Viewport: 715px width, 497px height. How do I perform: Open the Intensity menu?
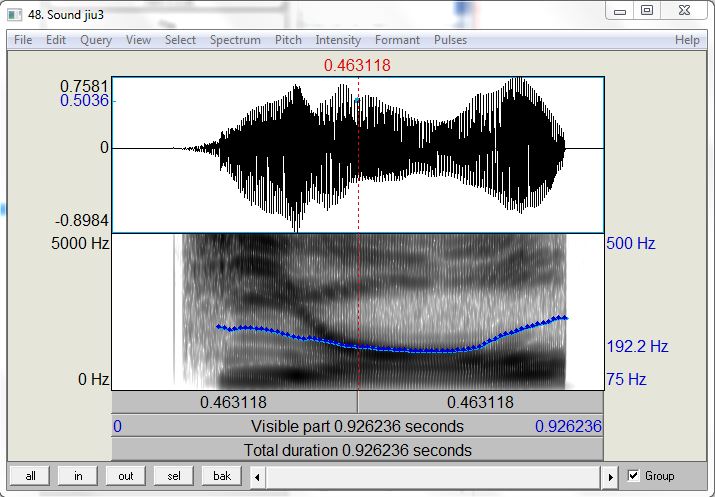coord(338,40)
